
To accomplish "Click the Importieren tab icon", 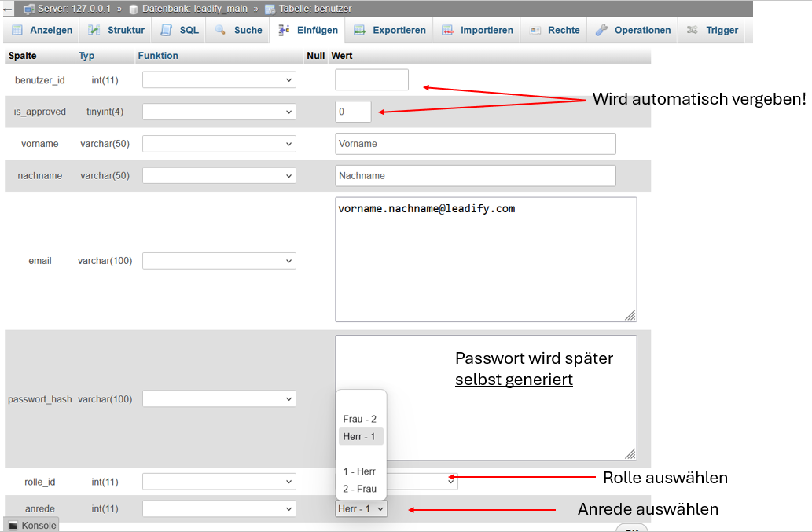I will [x=447, y=30].
